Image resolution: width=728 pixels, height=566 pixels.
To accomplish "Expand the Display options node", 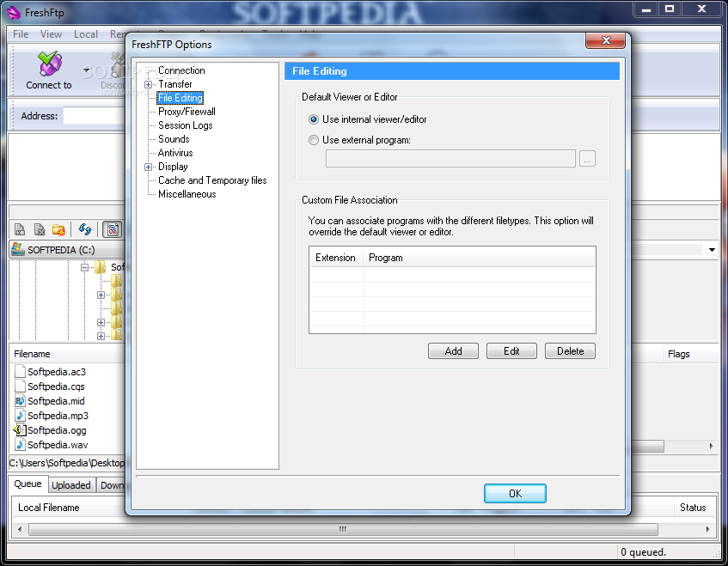I will [x=148, y=167].
